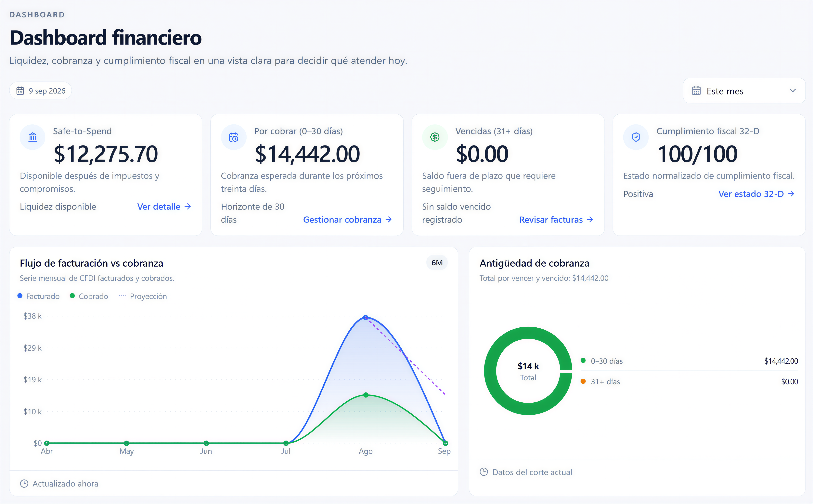
Task: Open the Ver detalle link
Action: (x=164, y=207)
